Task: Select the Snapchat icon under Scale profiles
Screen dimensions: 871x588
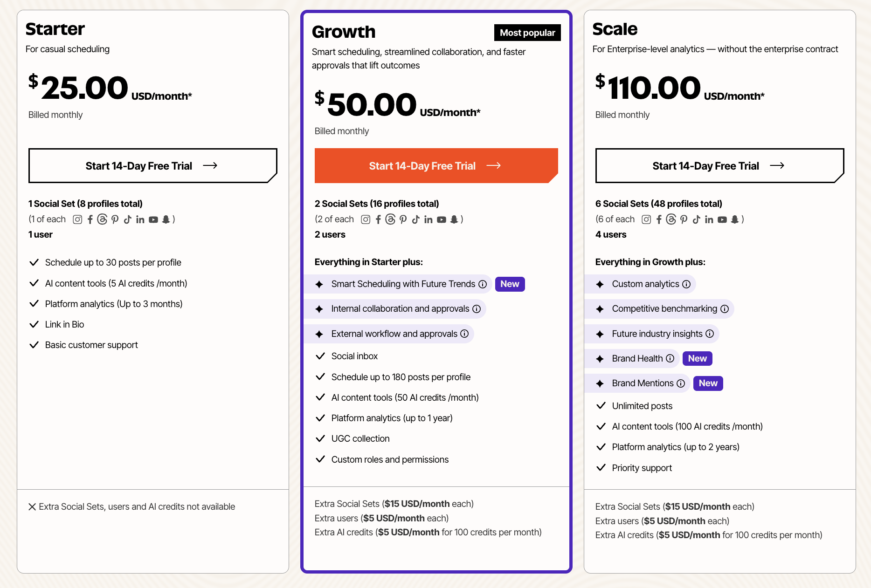Action: 734,219
